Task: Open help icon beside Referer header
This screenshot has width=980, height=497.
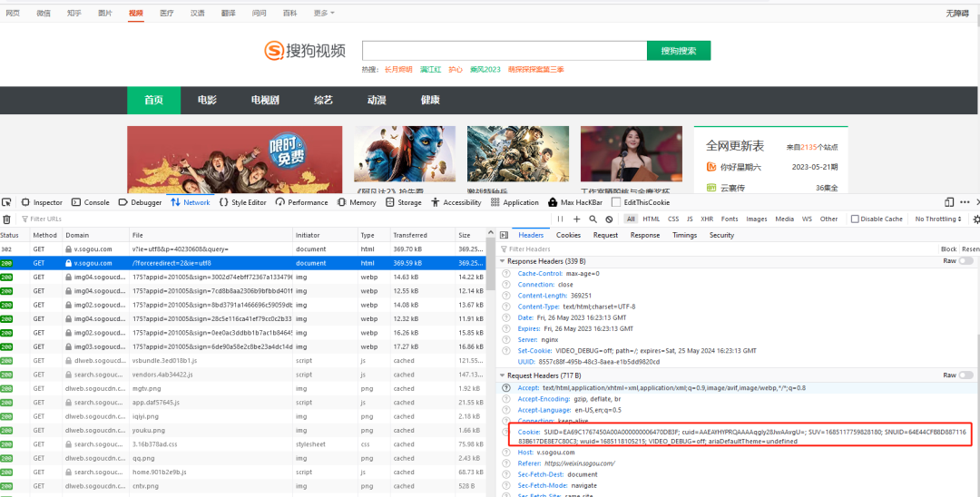Action: [506, 463]
